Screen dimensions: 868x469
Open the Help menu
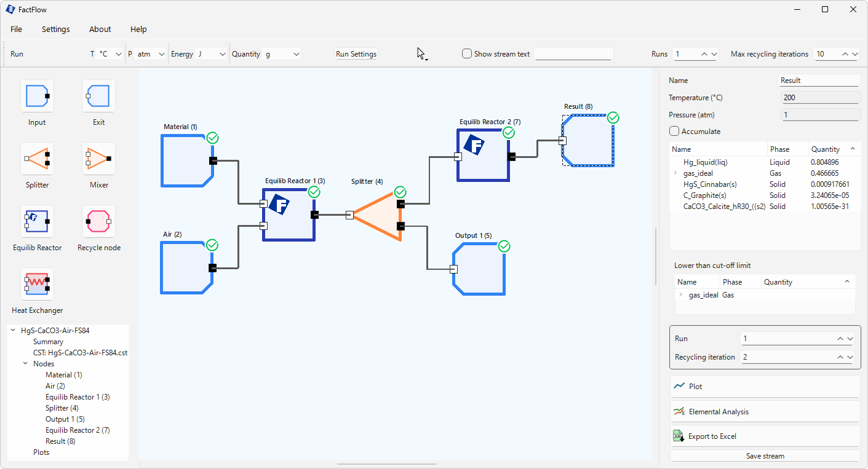tap(138, 29)
